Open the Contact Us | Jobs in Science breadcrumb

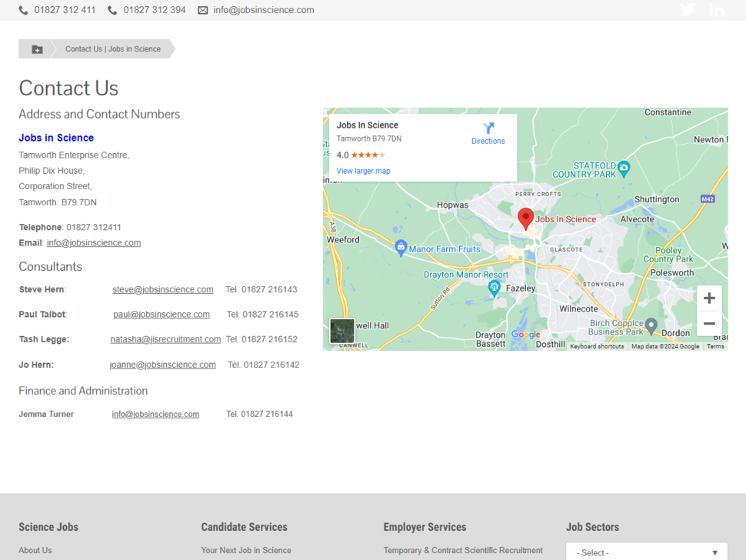click(x=113, y=49)
